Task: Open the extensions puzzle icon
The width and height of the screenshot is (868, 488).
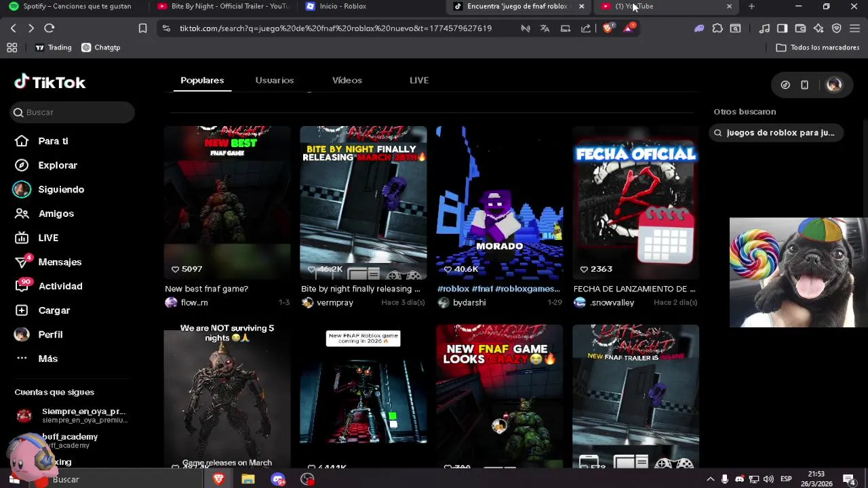Action: pyautogui.click(x=717, y=28)
